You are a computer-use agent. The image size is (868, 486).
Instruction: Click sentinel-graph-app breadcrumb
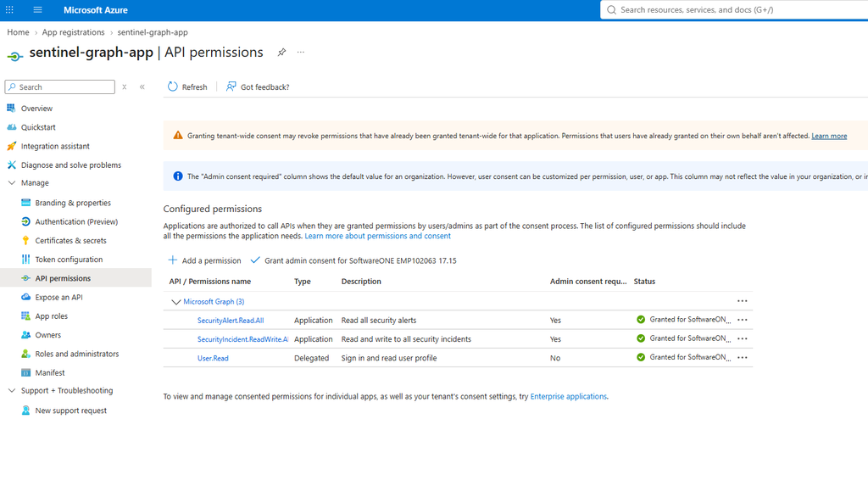click(153, 32)
